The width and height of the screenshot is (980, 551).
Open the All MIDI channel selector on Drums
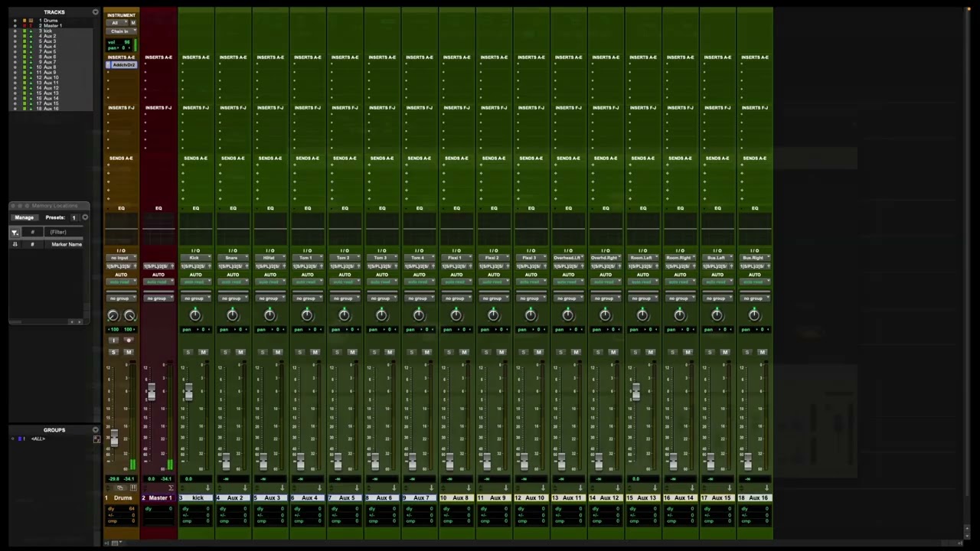(x=117, y=23)
